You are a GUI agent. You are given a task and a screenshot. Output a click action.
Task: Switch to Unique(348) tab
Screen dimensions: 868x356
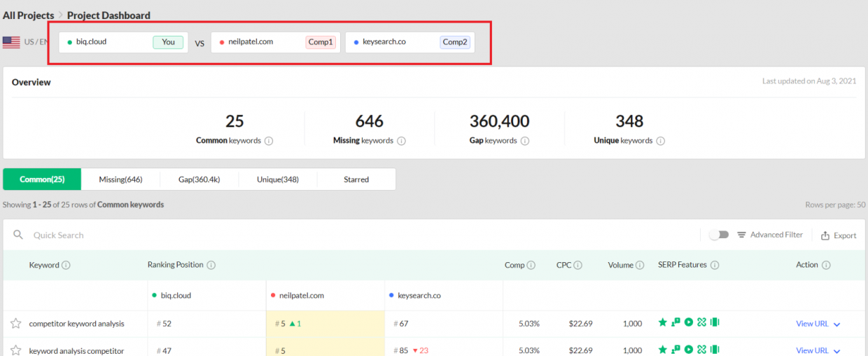(278, 179)
